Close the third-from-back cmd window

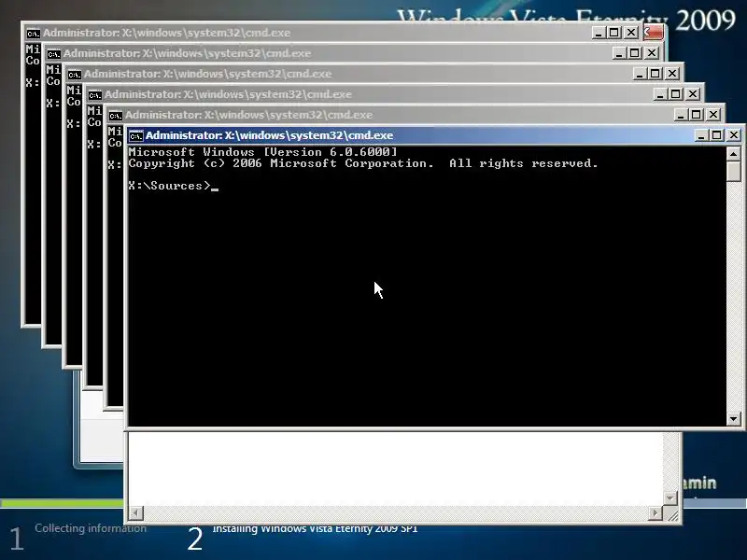click(x=672, y=74)
